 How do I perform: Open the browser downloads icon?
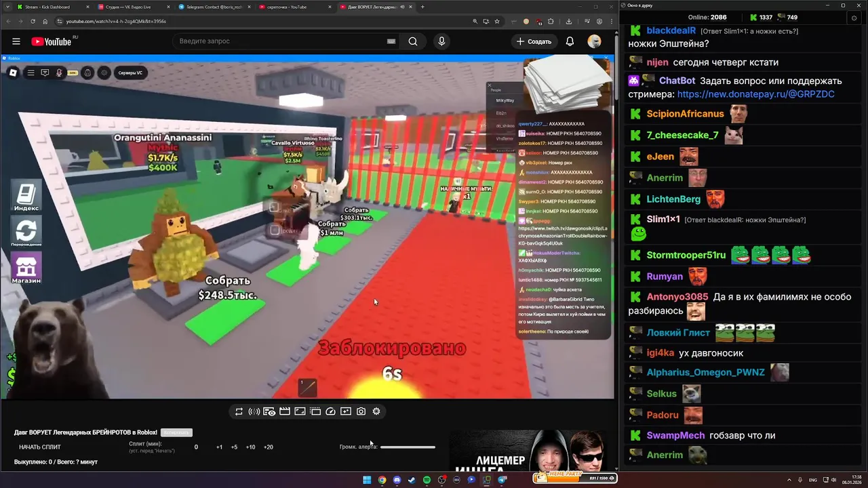pyautogui.click(x=568, y=21)
